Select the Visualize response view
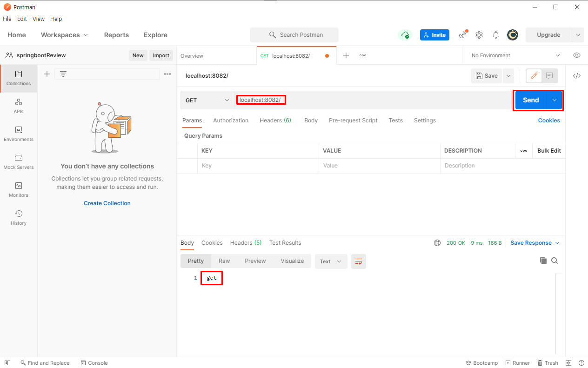The width and height of the screenshot is (588, 368). pyautogui.click(x=292, y=261)
